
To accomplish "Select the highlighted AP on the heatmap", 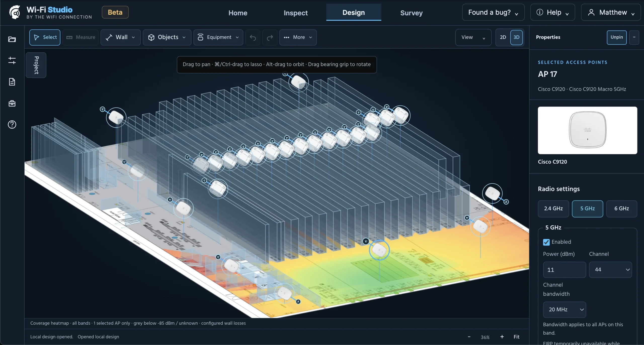I will pyautogui.click(x=379, y=250).
